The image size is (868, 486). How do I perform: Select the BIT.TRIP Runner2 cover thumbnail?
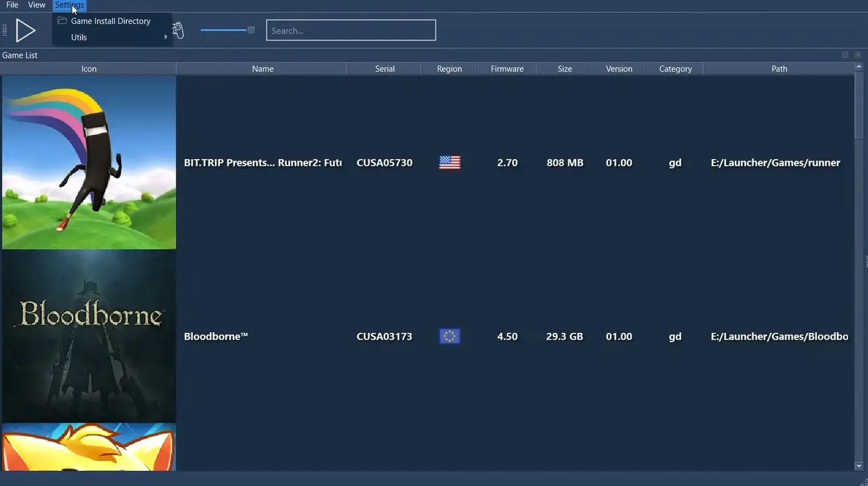(89, 162)
